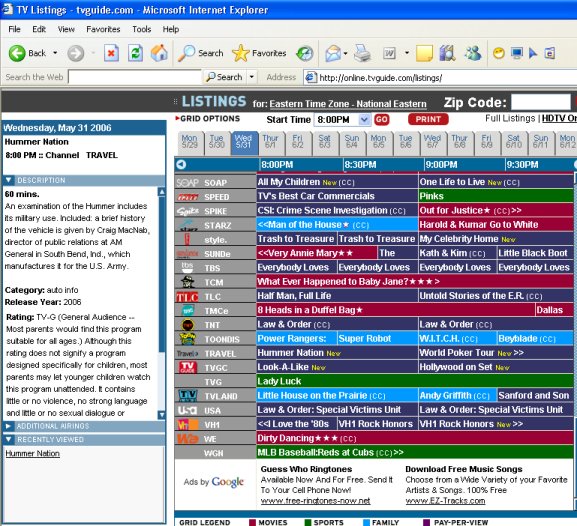577x526 pixels.
Task: Open Favorites star in the toolbar
Action: 241,53
